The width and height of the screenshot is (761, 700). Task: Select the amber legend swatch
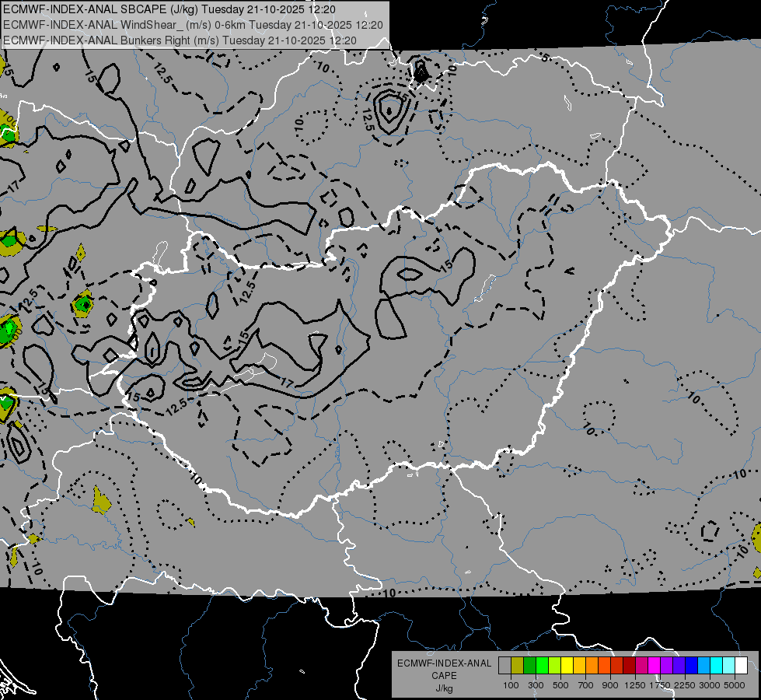(x=579, y=665)
